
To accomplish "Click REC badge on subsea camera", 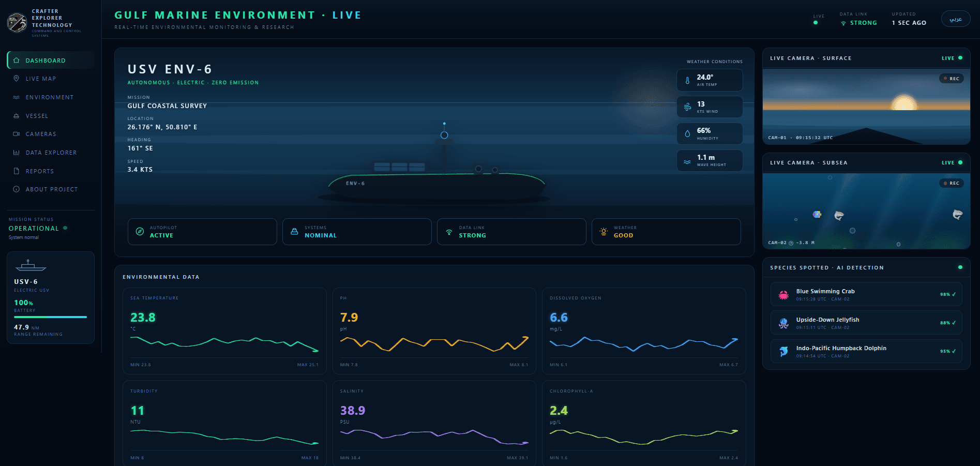I will (952, 183).
